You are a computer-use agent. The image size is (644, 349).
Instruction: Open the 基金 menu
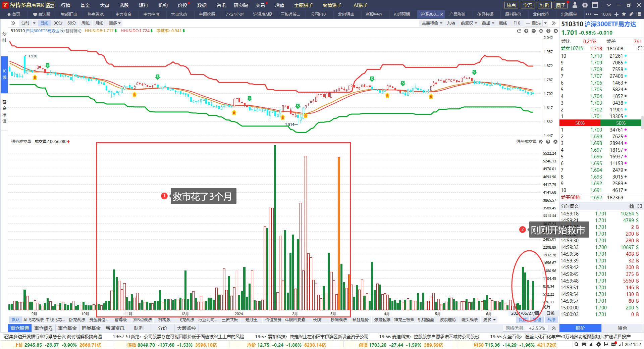85,5
